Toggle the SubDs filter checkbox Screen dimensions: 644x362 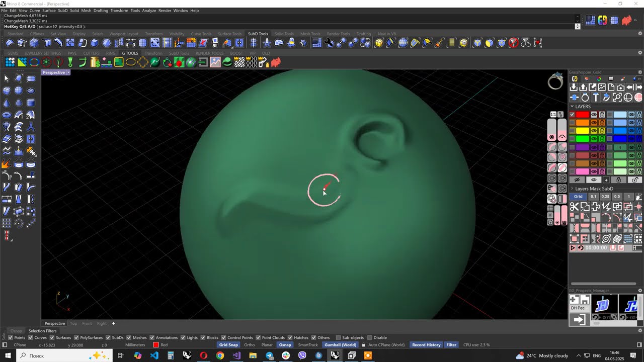tap(108, 338)
